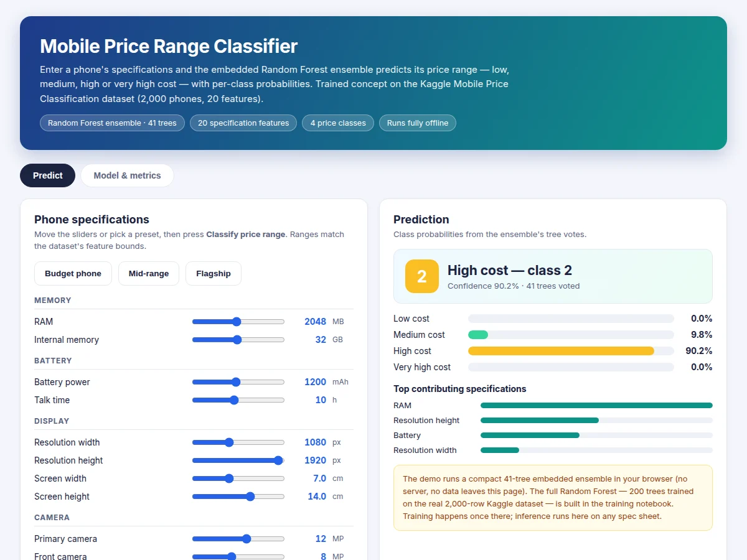Adjust the Front camera slider
The width and height of the screenshot is (747, 560).
tap(238, 557)
